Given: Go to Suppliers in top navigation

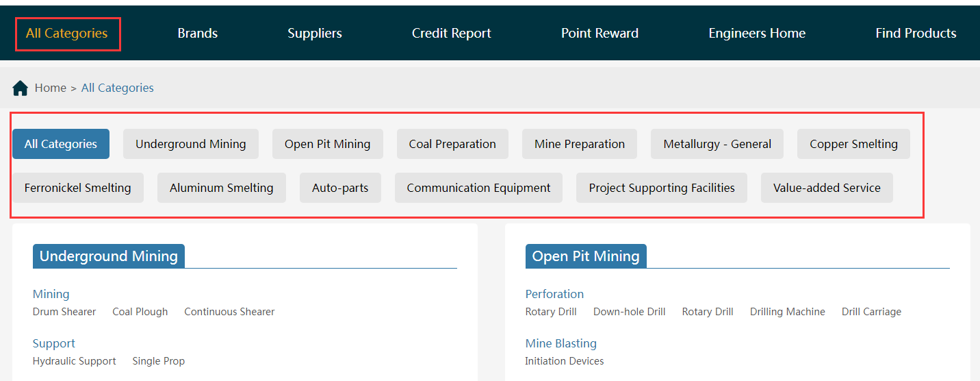Looking at the screenshot, I should pos(315,33).
